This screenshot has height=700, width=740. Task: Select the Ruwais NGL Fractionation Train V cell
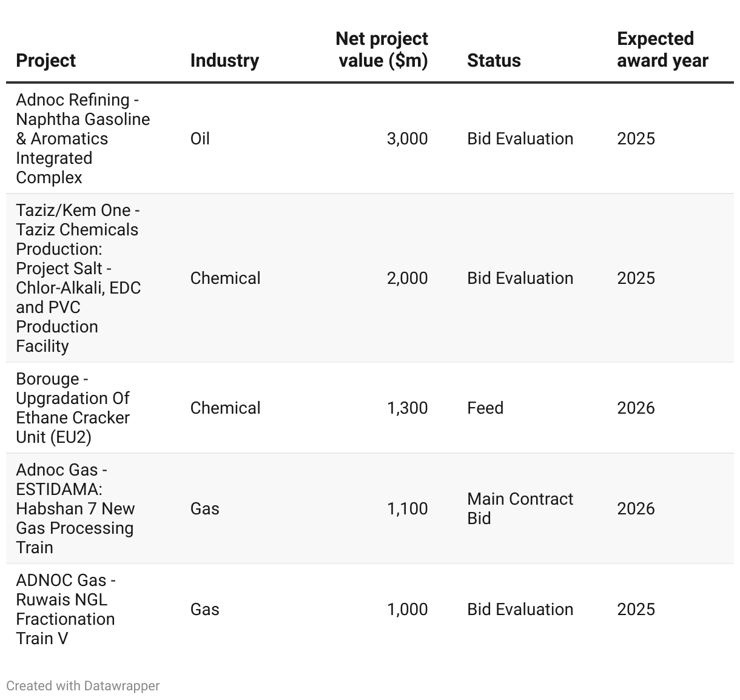[66, 610]
